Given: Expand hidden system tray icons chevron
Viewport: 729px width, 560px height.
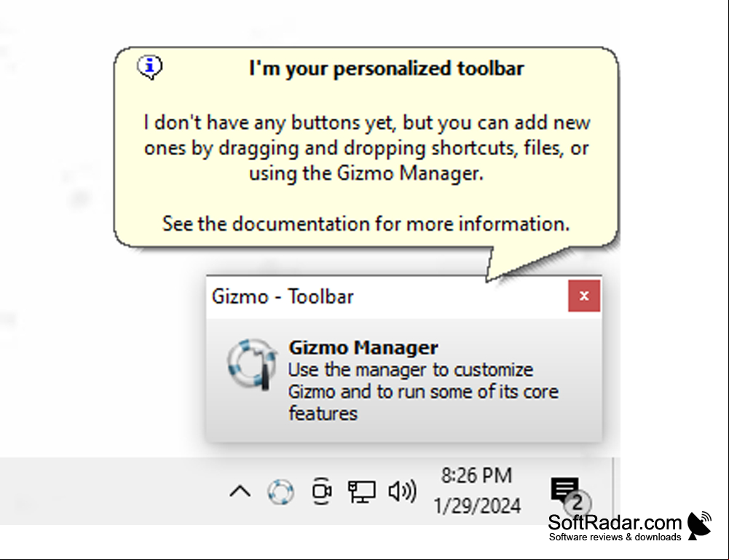Looking at the screenshot, I should pyautogui.click(x=240, y=492).
